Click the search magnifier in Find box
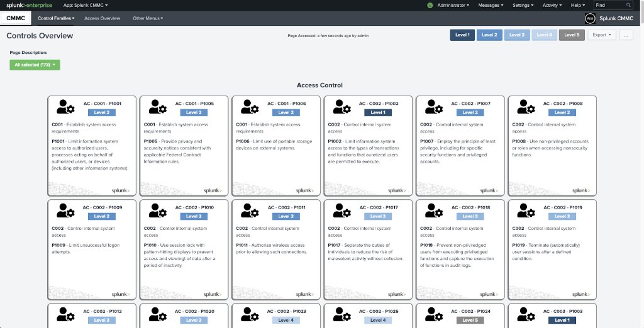 628,5
